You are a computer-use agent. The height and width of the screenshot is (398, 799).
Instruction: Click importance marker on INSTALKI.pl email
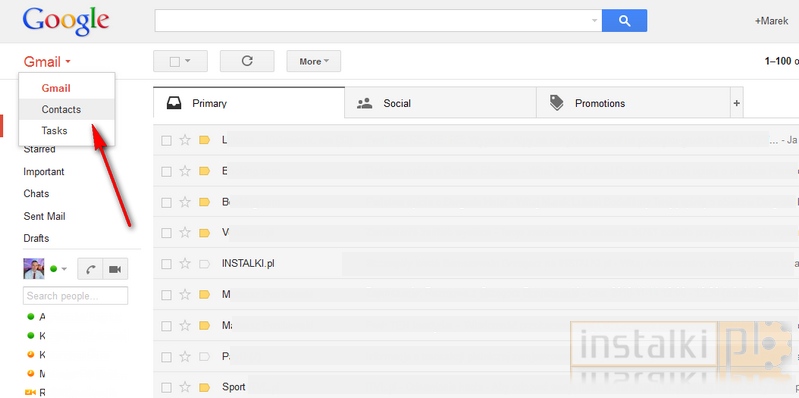204,264
